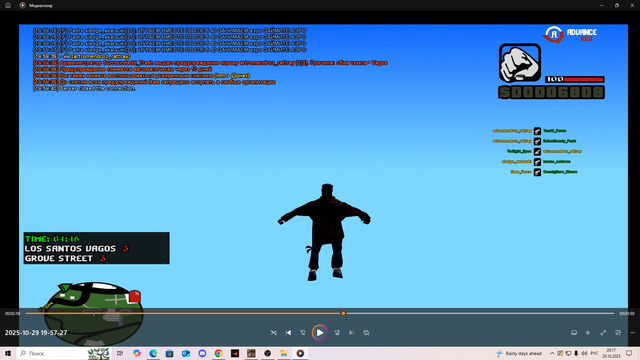Screen dimensions: 640x360
Task: Click the microphone icon in the system tray
Action: click(x=576, y=353)
